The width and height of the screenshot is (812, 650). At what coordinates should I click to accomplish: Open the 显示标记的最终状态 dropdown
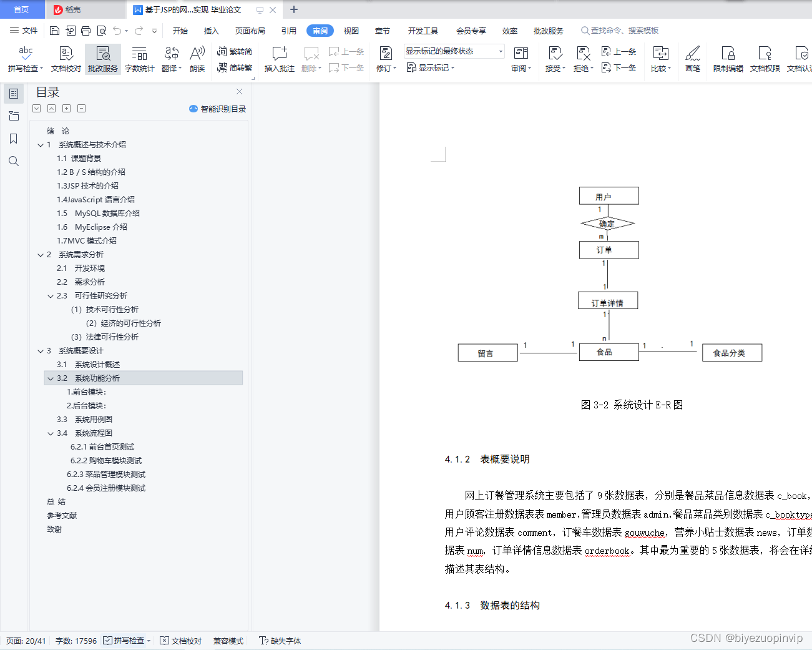click(454, 51)
